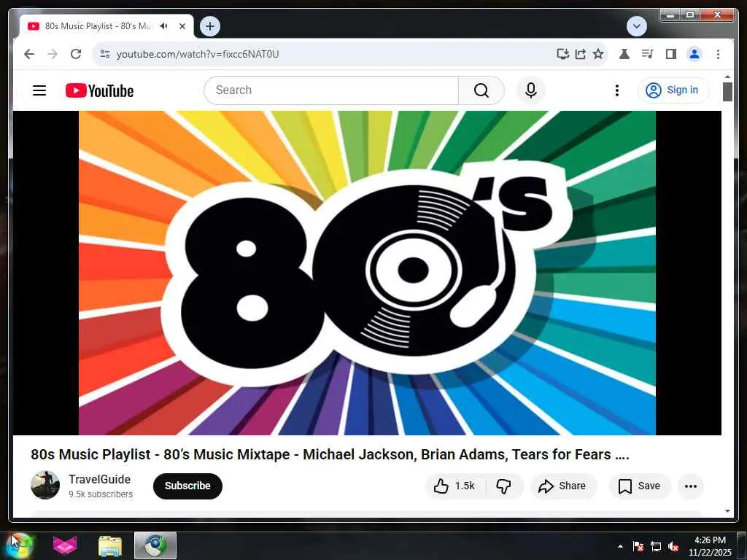Click the video title text
The height and width of the screenshot is (560, 747).
tap(330, 454)
